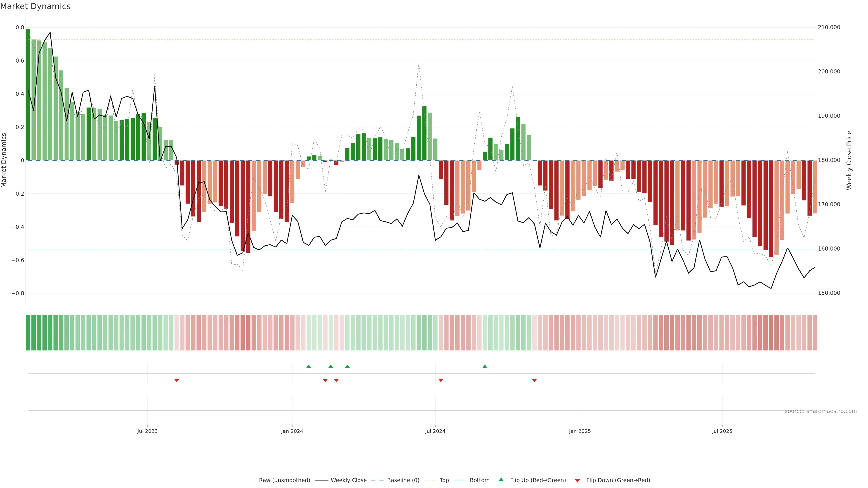This screenshot has height=488, width=868.
Task: Click the Jul 2023 x-axis label
Action: (x=147, y=431)
